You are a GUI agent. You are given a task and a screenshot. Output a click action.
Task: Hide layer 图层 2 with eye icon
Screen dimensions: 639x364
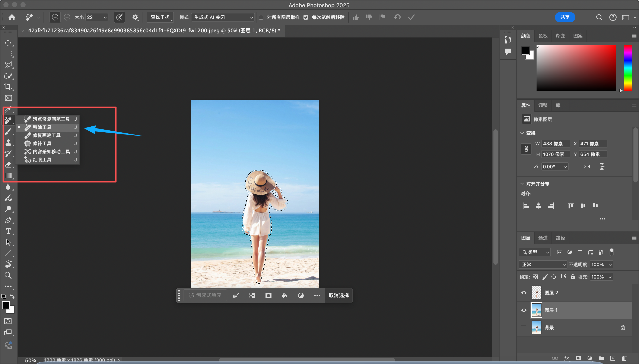point(524,293)
